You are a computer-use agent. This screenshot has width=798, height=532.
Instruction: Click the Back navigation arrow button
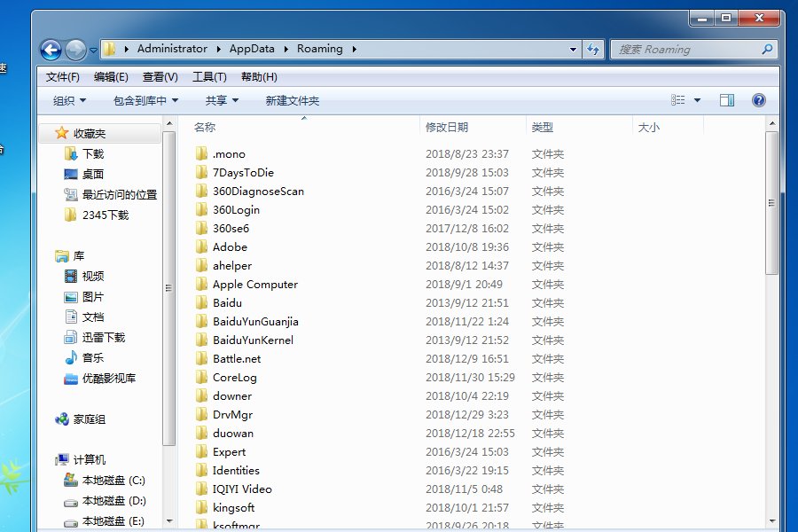(51, 50)
